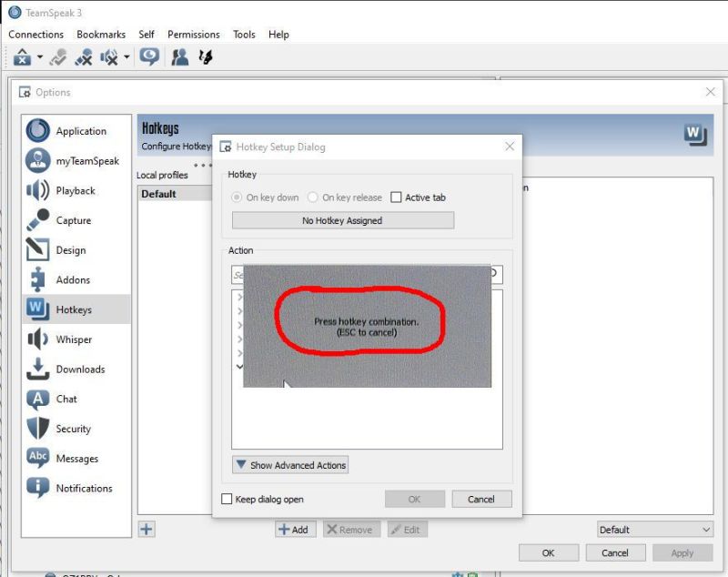Viewport: 728px width, 577px height.
Task: Expand Show Advanced Actions
Action: pos(290,465)
